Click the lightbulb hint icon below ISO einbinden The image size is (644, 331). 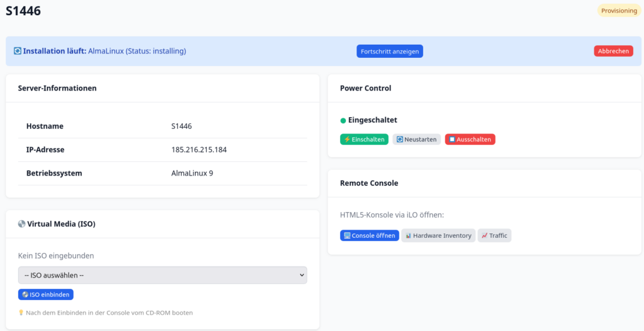point(21,313)
